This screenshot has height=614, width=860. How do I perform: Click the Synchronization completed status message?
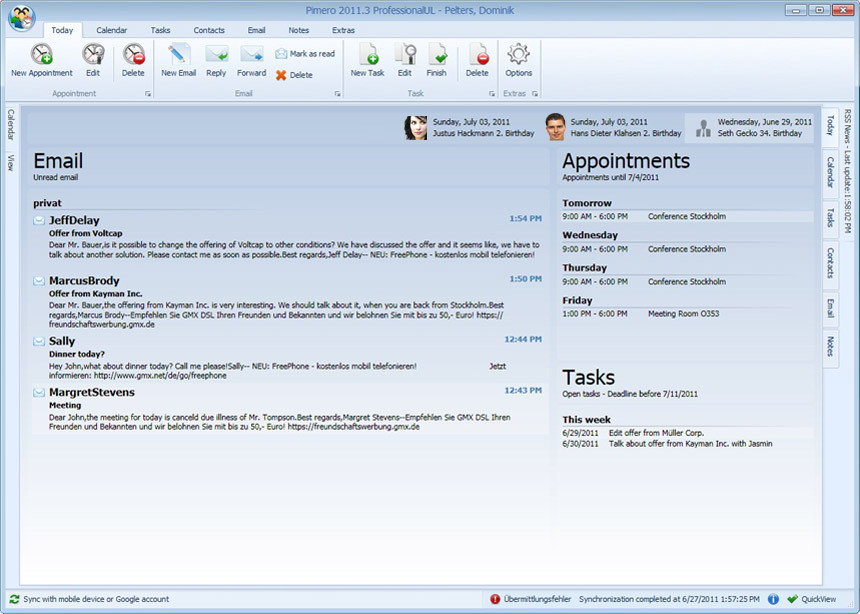(669, 599)
